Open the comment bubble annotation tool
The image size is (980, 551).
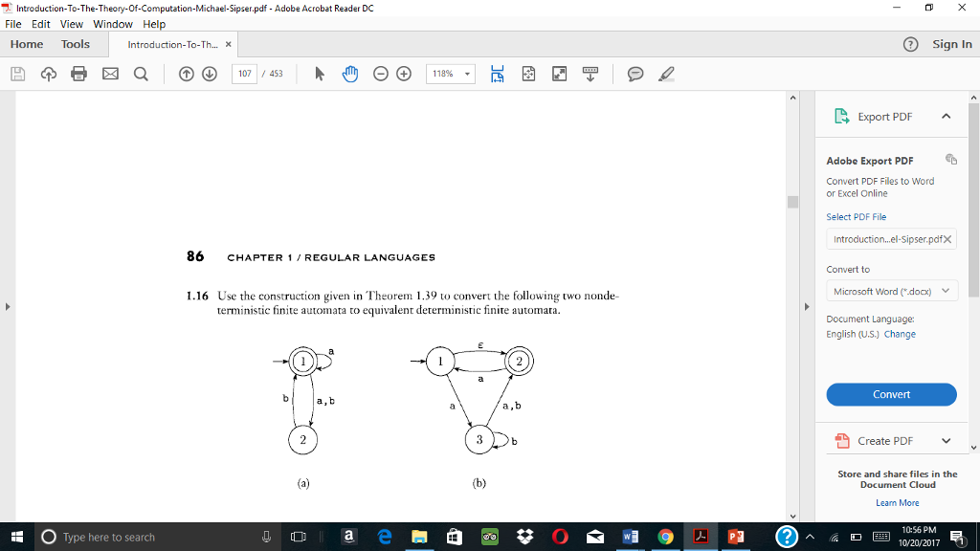pyautogui.click(x=635, y=74)
